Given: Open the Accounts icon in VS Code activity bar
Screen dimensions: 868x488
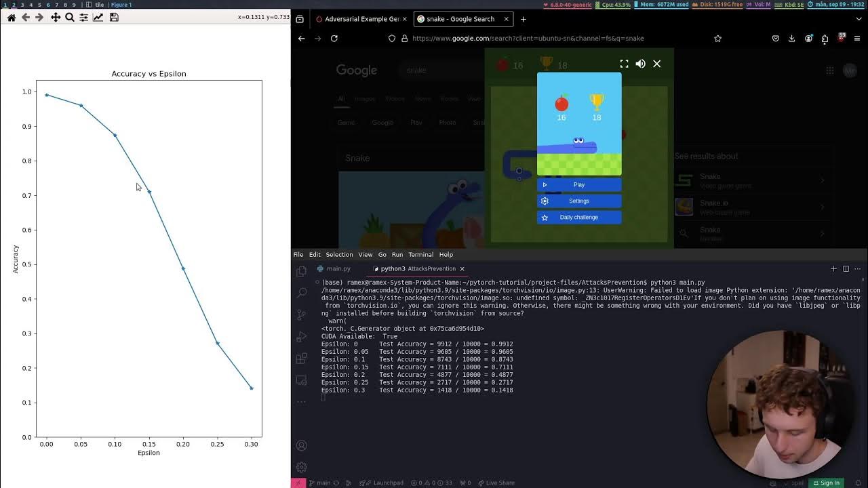Looking at the screenshot, I should click(x=302, y=445).
